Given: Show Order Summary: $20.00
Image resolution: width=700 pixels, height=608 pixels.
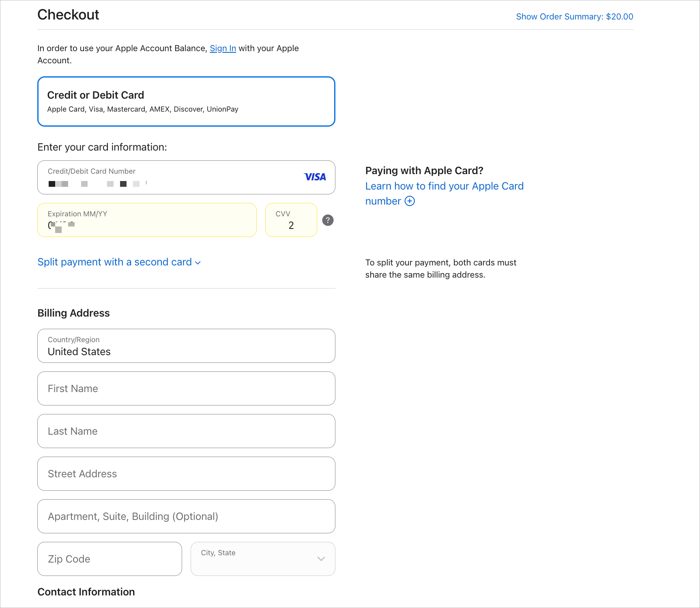Looking at the screenshot, I should click(x=575, y=17).
